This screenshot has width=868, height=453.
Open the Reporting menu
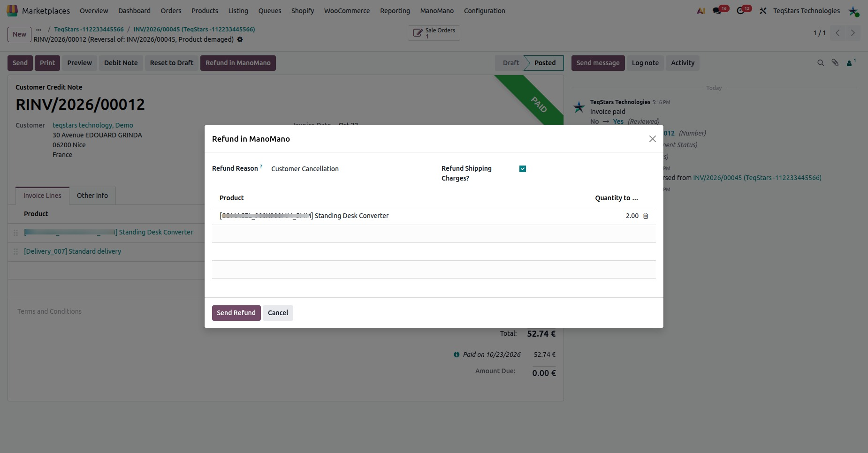tap(395, 11)
